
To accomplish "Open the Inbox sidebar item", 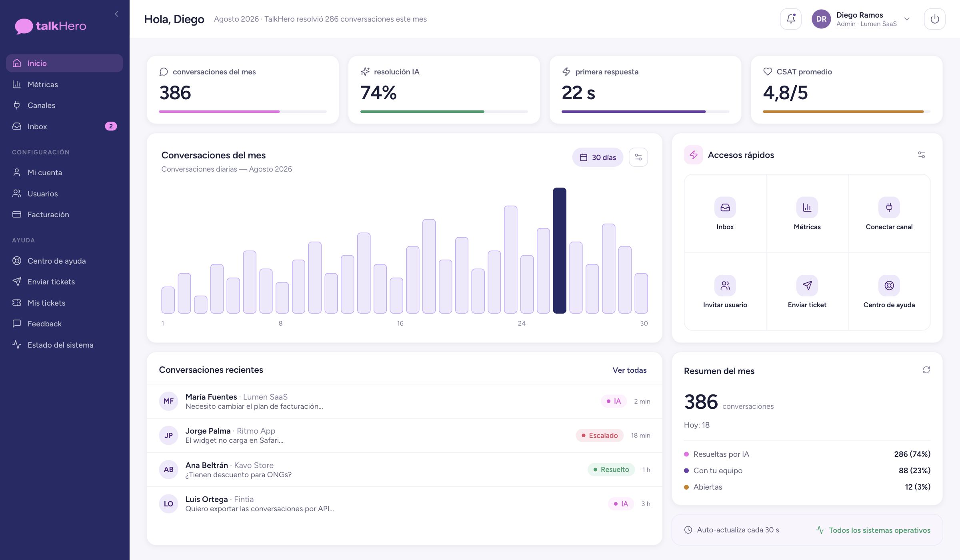I will [x=64, y=126].
